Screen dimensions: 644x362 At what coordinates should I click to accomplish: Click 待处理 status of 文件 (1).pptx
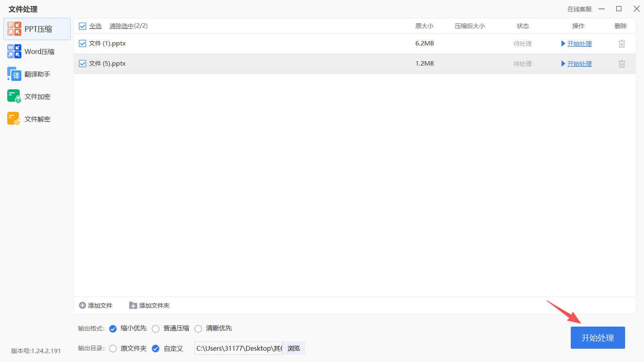(x=523, y=43)
